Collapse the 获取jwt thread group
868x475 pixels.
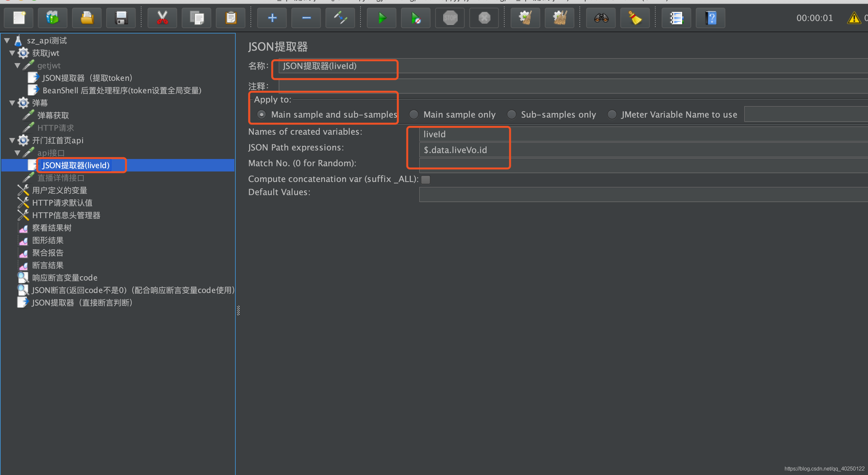tap(12, 53)
